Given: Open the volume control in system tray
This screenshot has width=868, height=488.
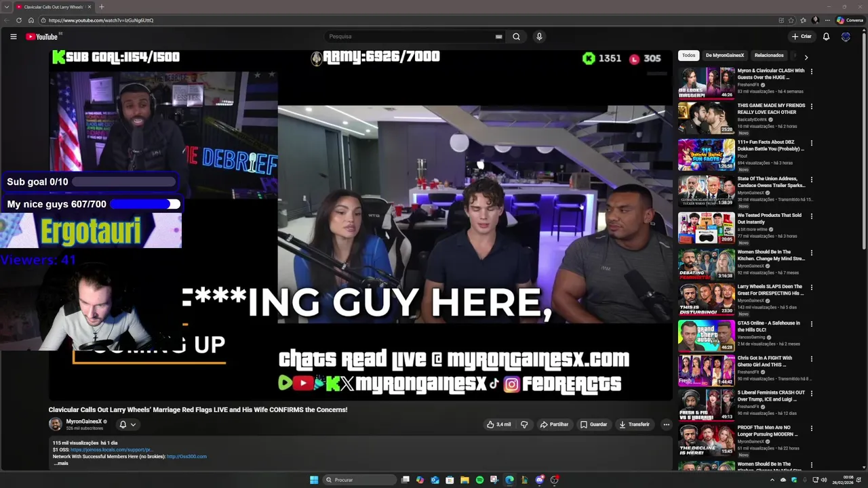Looking at the screenshot, I should 824,480.
